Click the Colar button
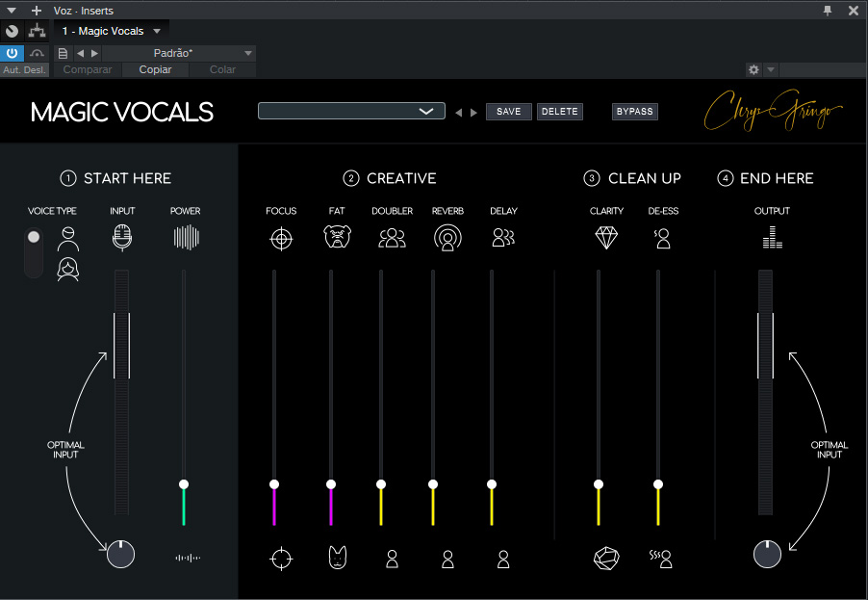Viewport: 868px width, 600px height. click(222, 69)
